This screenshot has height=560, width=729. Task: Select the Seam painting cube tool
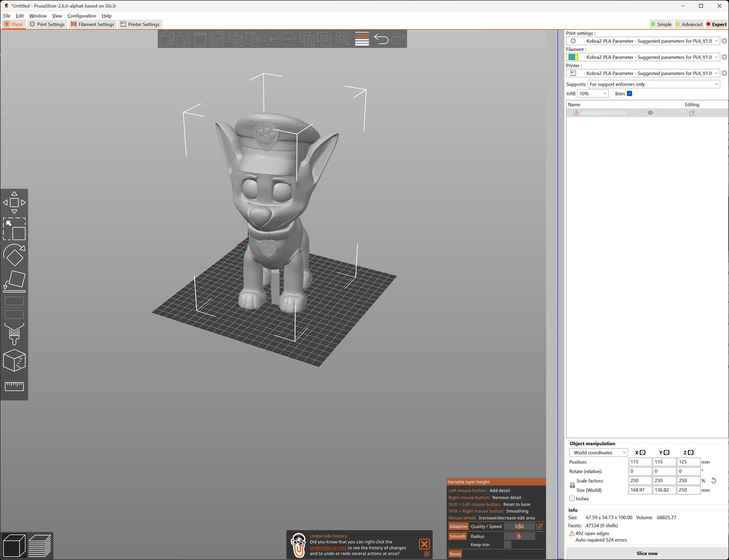pos(14,361)
